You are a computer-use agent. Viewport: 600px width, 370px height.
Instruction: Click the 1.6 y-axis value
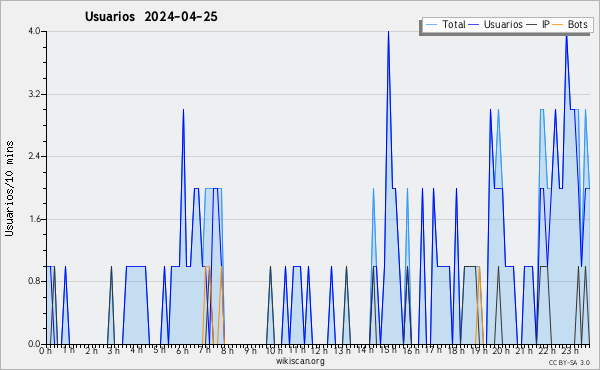34,219
